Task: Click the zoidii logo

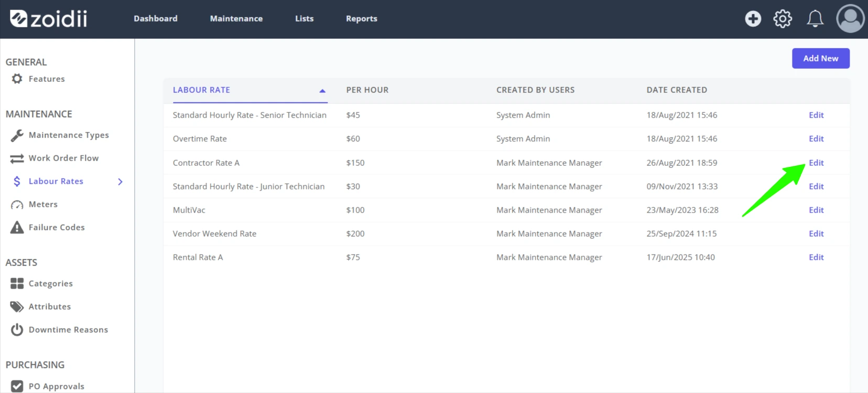Action: [x=49, y=19]
